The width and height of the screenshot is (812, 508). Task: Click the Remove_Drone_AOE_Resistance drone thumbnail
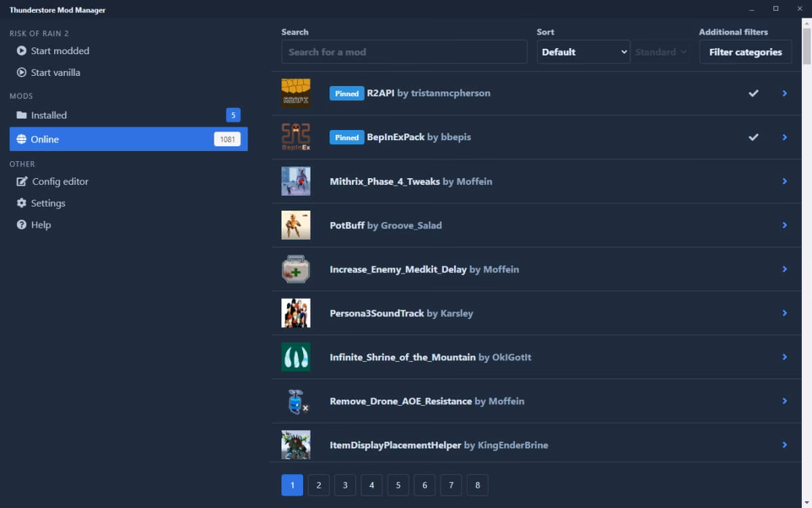(296, 401)
